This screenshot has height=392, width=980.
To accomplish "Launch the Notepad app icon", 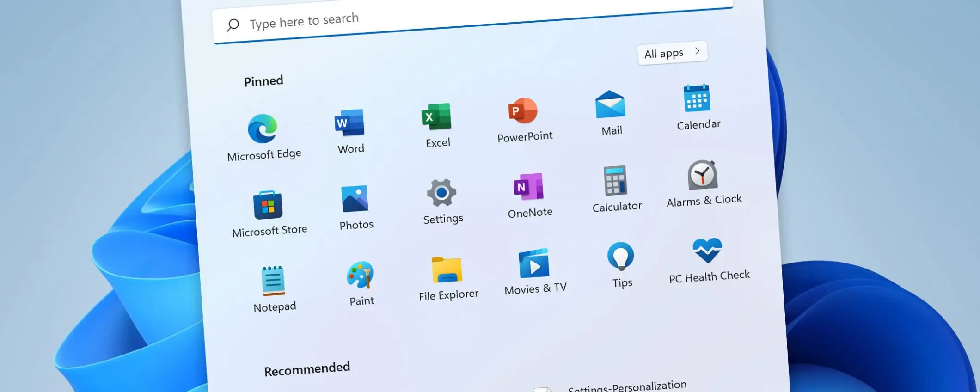I will [273, 281].
